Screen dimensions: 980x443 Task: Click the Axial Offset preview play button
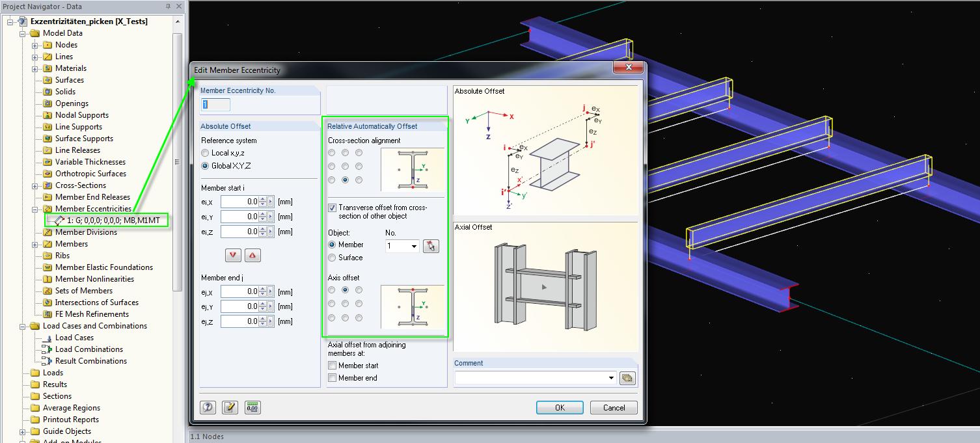545,286
